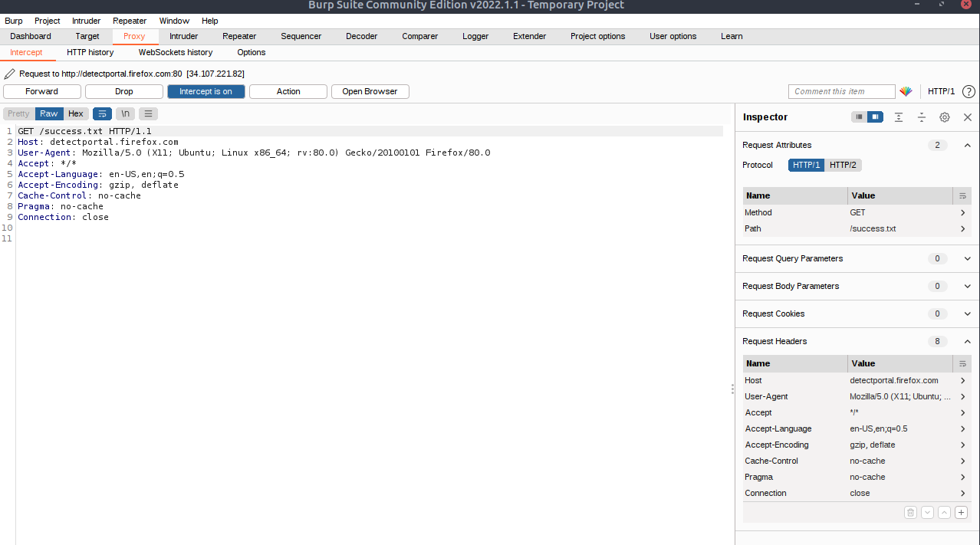This screenshot has width=980, height=545.
Task: Switch editor view to Raw
Action: click(x=49, y=113)
